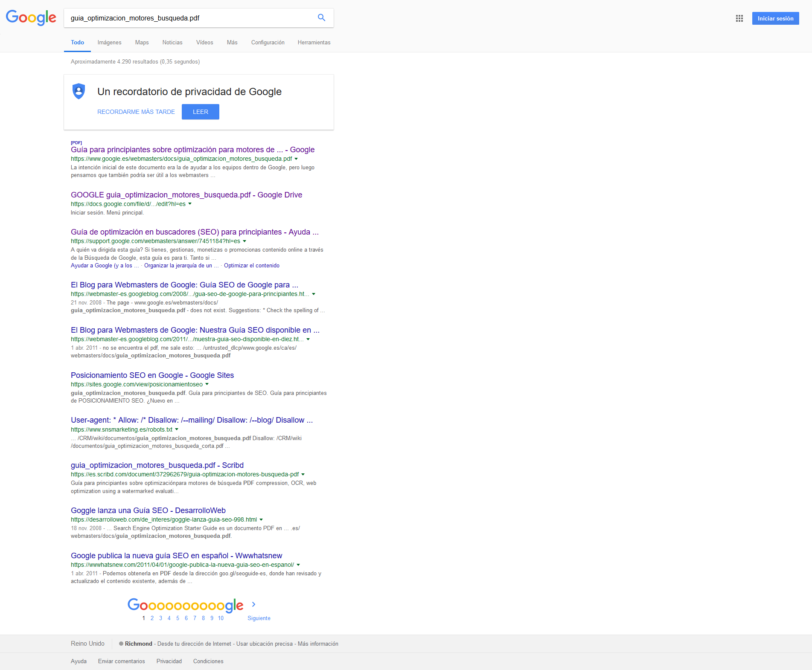The height and width of the screenshot is (670, 812).
Task: Go to results page 10
Action: (x=221, y=618)
